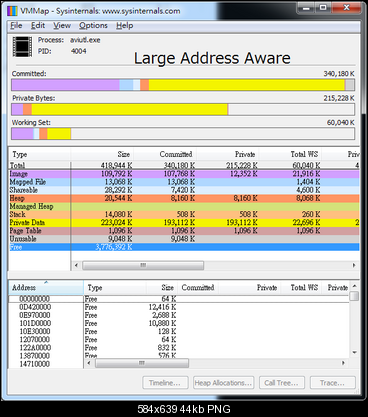368x417 pixels.
Task: Click details list scroll-up arrow
Action: click(354, 286)
